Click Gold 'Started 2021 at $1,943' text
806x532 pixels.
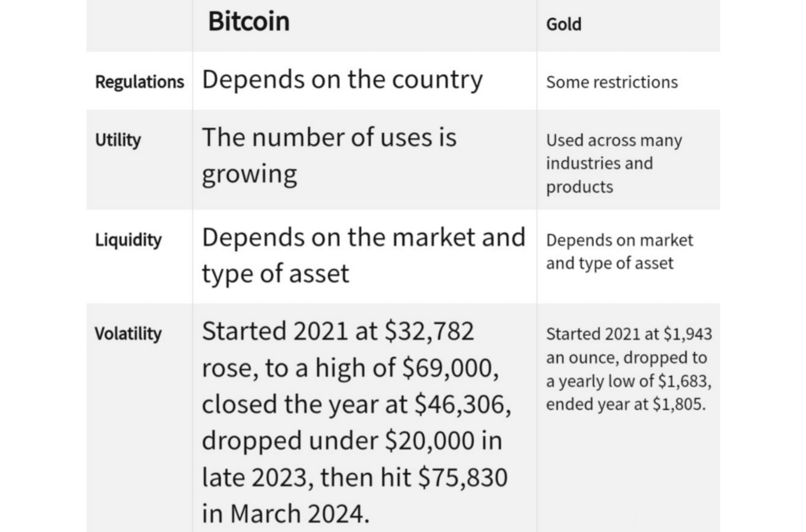(x=629, y=334)
